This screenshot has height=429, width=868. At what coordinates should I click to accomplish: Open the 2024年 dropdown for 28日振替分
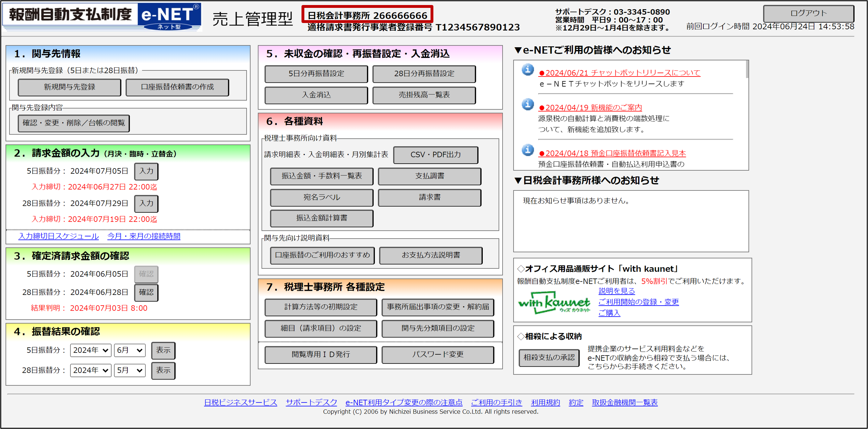click(90, 370)
